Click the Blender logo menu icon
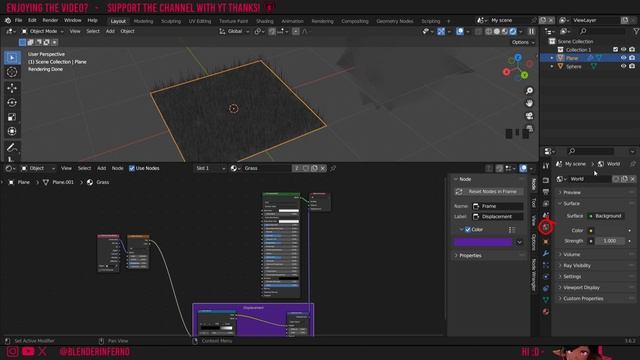Viewport: 640px width, 360px height. [x=8, y=20]
